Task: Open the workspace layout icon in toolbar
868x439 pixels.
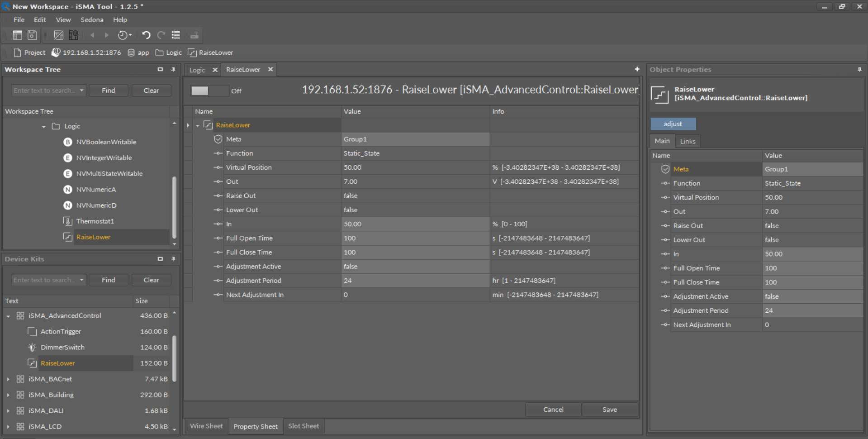Action: click(x=17, y=35)
